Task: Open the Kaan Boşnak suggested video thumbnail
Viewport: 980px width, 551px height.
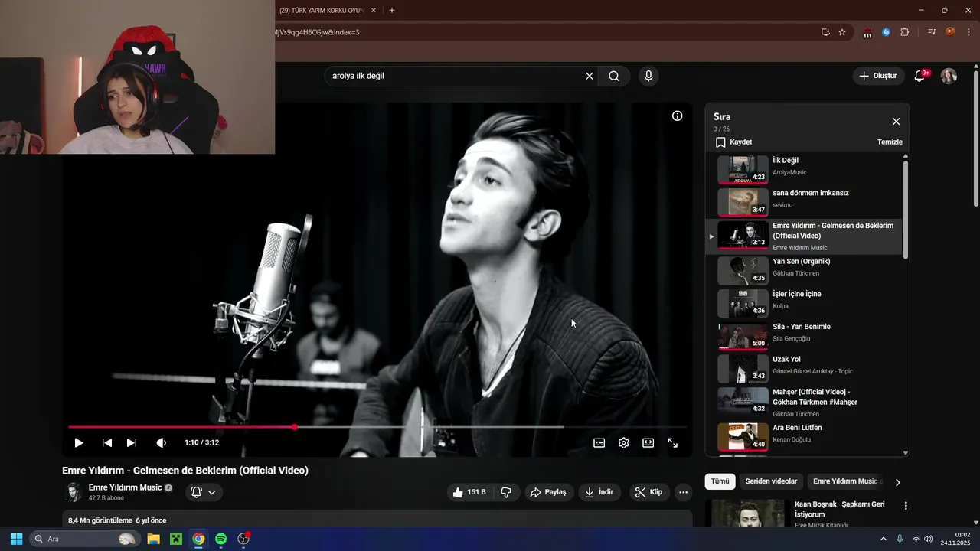Action: click(x=748, y=513)
